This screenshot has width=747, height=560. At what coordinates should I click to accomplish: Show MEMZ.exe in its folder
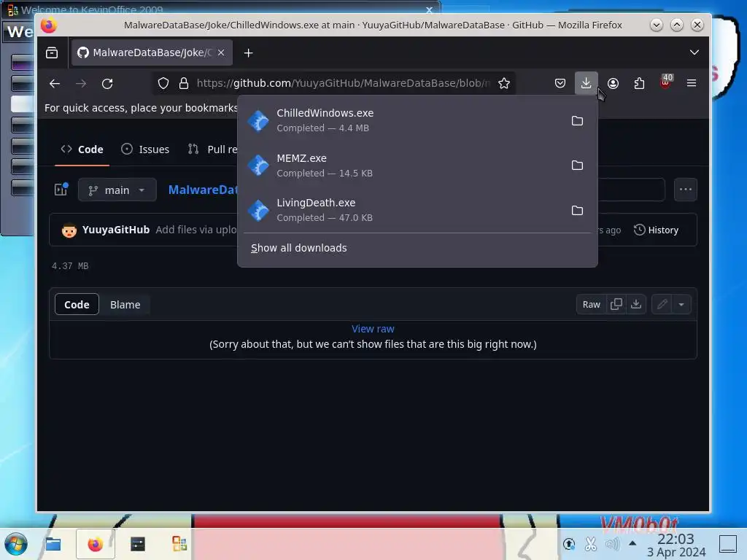pyautogui.click(x=577, y=166)
